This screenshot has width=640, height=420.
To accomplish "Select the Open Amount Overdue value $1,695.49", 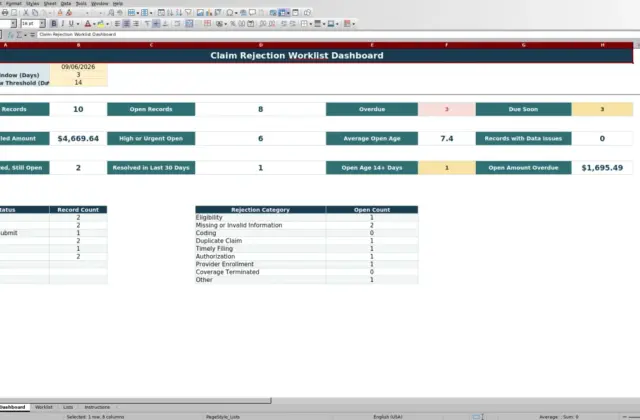I will tap(602, 168).
